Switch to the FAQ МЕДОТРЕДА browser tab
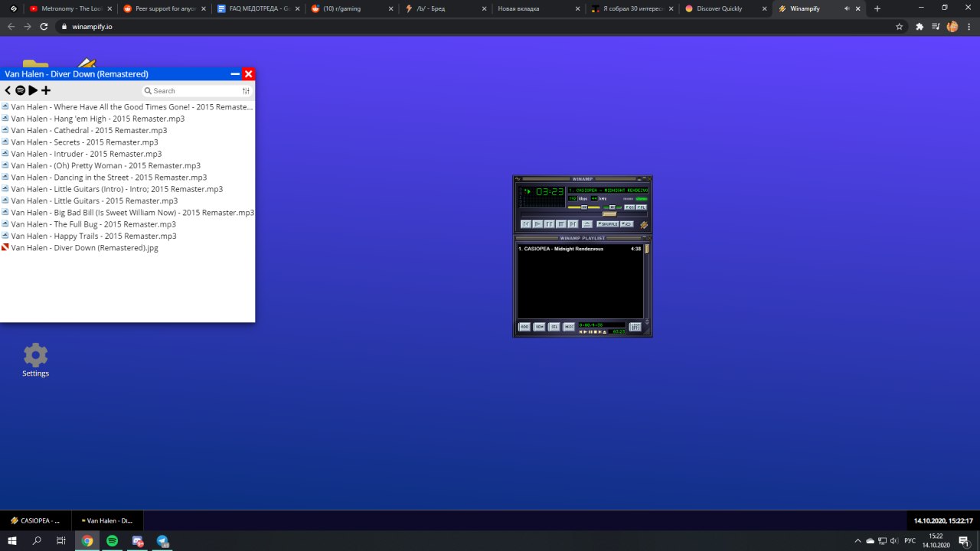Screen dimensions: 980x551 click(257, 8)
